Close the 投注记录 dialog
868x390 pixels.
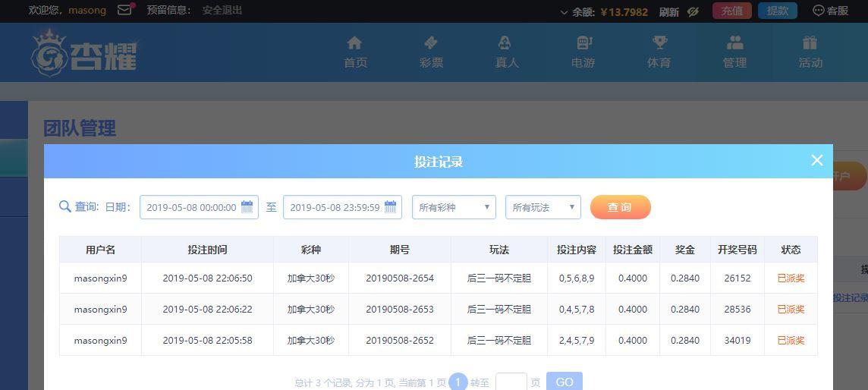816,160
